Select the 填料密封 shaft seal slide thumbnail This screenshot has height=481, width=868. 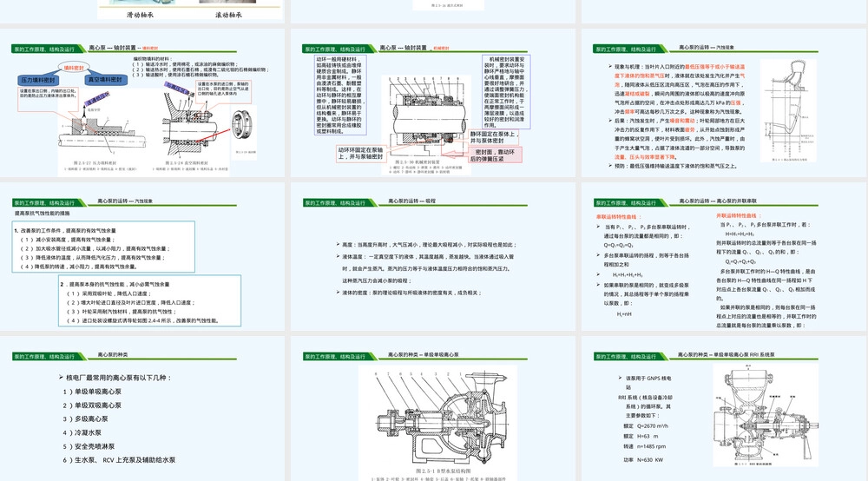[x=142, y=103]
